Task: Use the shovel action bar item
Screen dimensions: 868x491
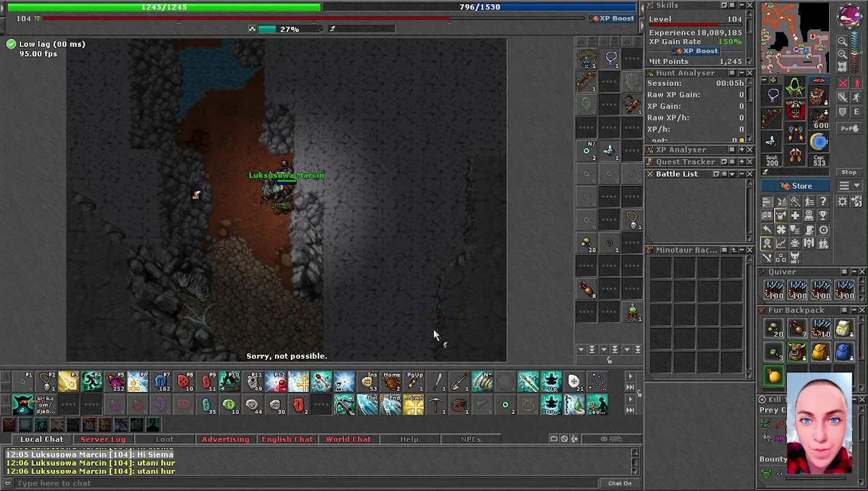Action: click(460, 382)
